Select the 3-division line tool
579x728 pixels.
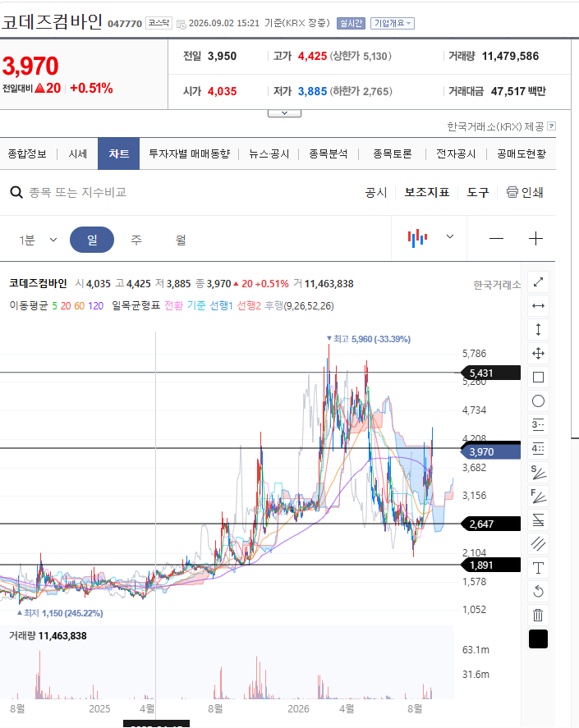point(538,425)
